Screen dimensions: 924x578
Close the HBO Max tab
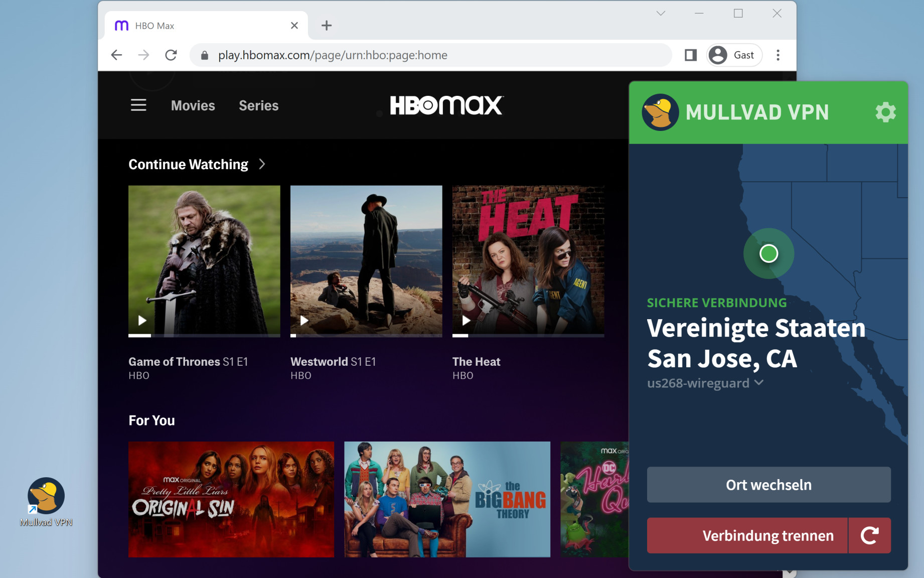tap(294, 26)
